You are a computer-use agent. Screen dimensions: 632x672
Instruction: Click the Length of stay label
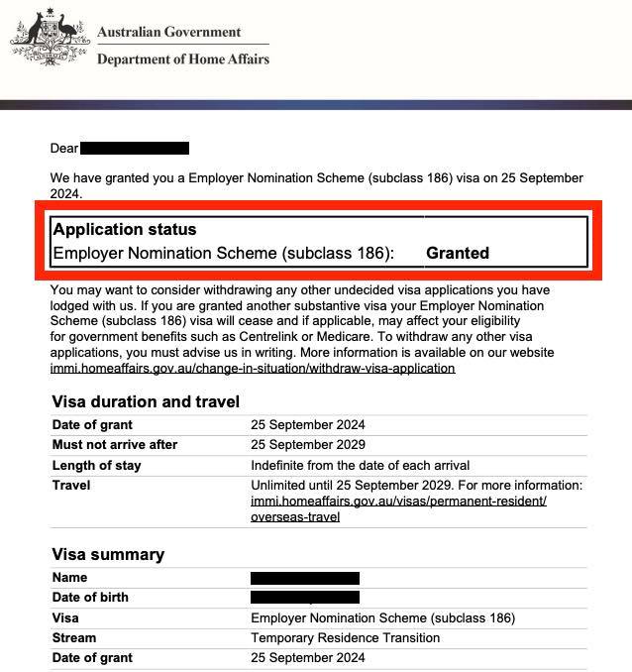click(x=96, y=466)
